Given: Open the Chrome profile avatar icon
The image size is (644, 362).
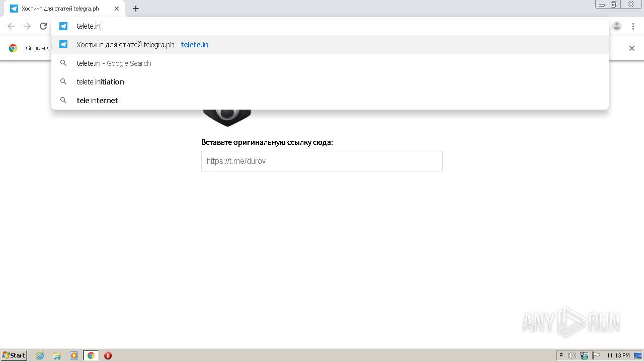Looking at the screenshot, I should [x=617, y=26].
